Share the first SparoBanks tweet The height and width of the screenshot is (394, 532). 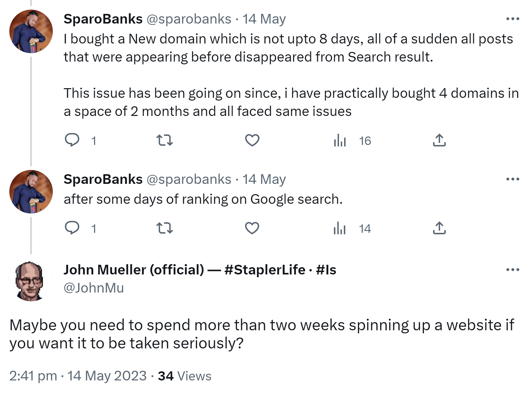pyautogui.click(x=439, y=140)
